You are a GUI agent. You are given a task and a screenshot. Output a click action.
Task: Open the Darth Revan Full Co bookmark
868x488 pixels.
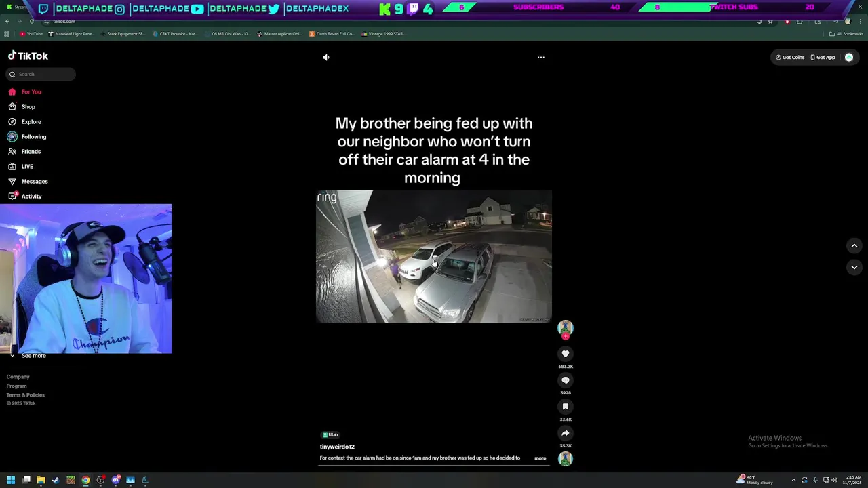pos(332,34)
